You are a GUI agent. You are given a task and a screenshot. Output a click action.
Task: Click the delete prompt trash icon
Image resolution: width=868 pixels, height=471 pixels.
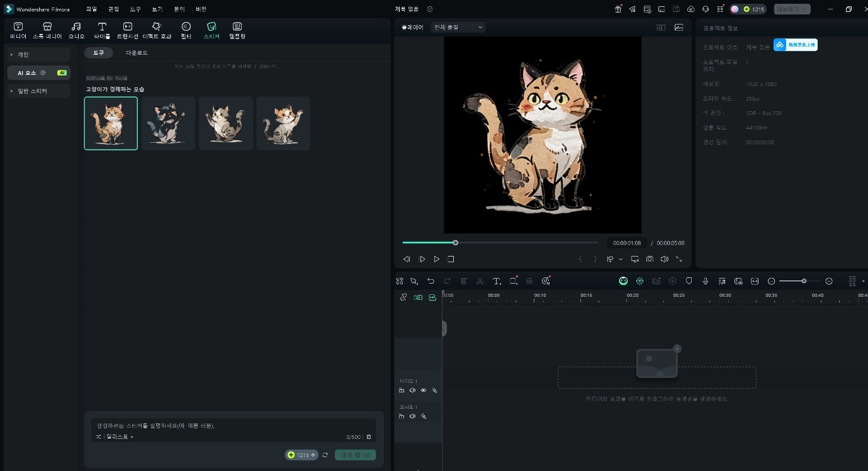point(369,437)
